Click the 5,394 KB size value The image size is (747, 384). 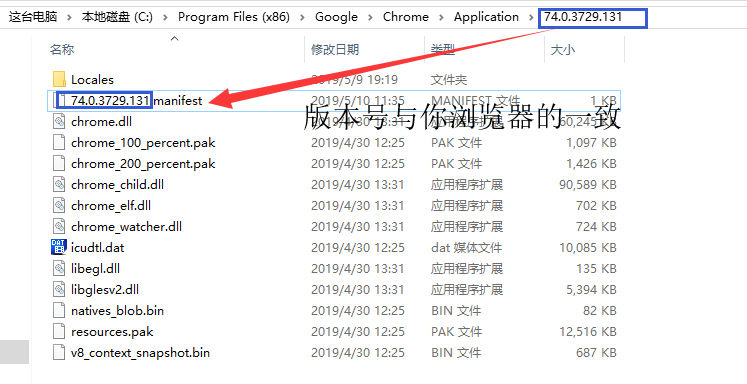pyautogui.click(x=591, y=289)
